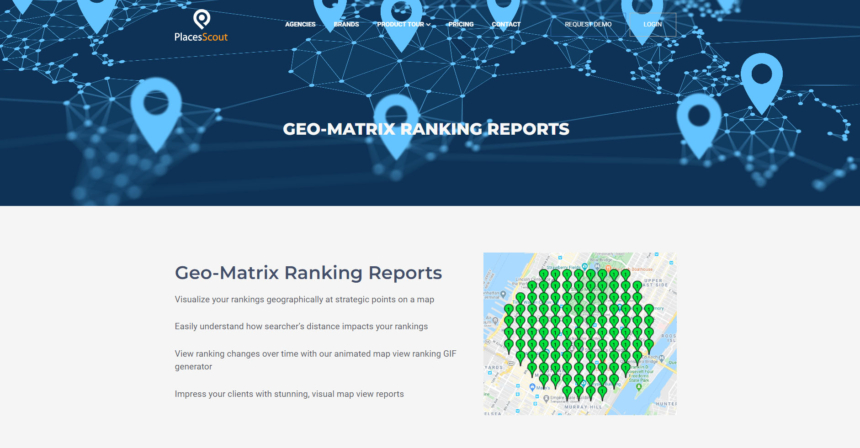Click the 'Visualize your rankings geographically' line
Viewport: 860px width, 448px height.
[x=304, y=299]
